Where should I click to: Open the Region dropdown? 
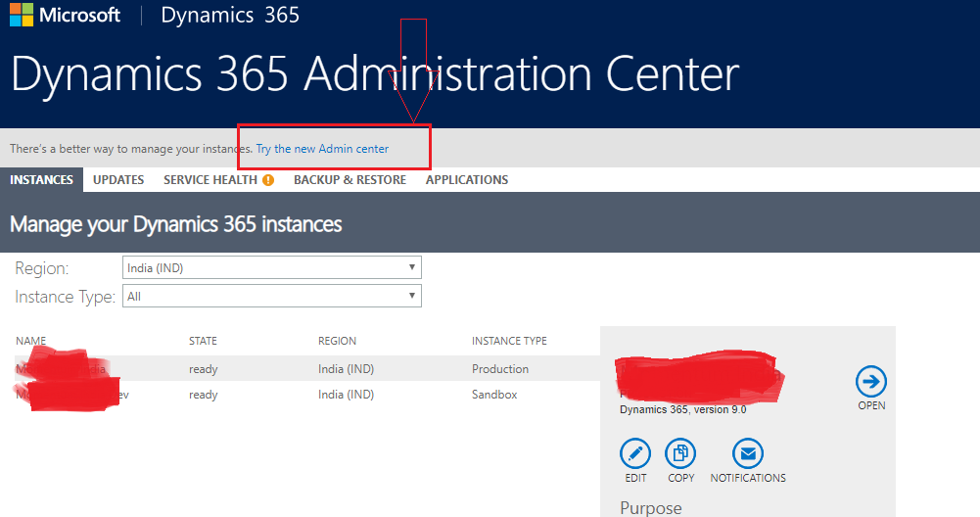pyautogui.click(x=272, y=267)
